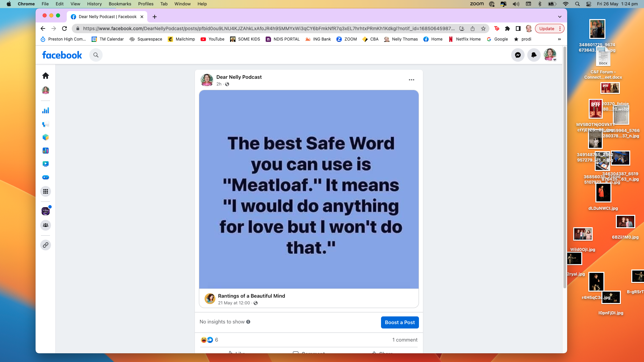Open the Facebook search magnifier
Viewport: 644px width, 362px height.
(x=96, y=55)
